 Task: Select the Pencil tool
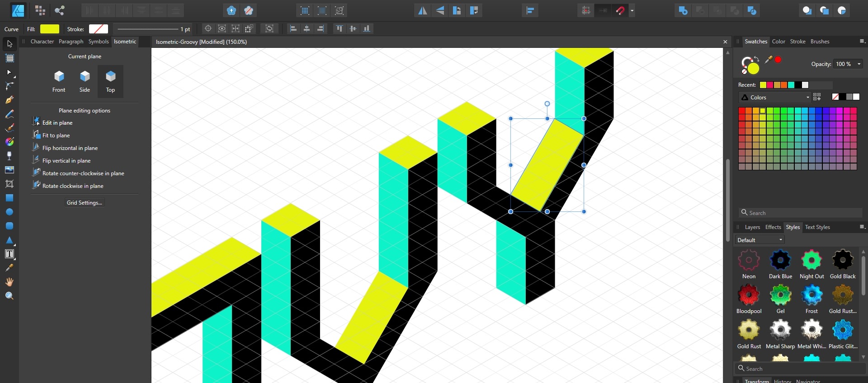(9, 114)
